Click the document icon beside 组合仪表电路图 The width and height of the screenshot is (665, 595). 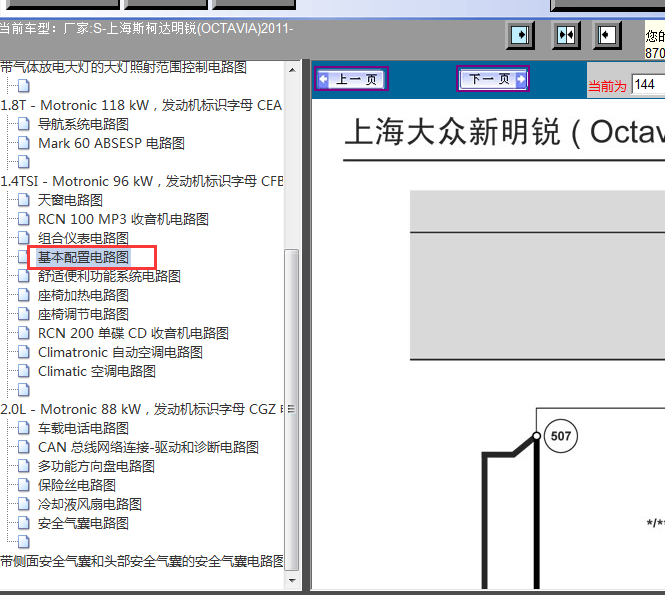[x=24, y=237]
